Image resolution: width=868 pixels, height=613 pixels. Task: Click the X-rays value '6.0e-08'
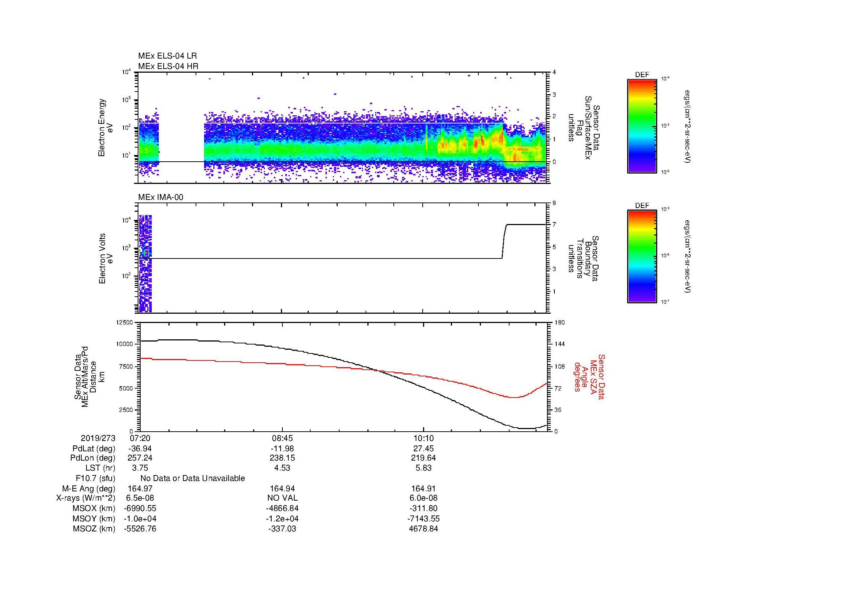[x=423, y=498]
